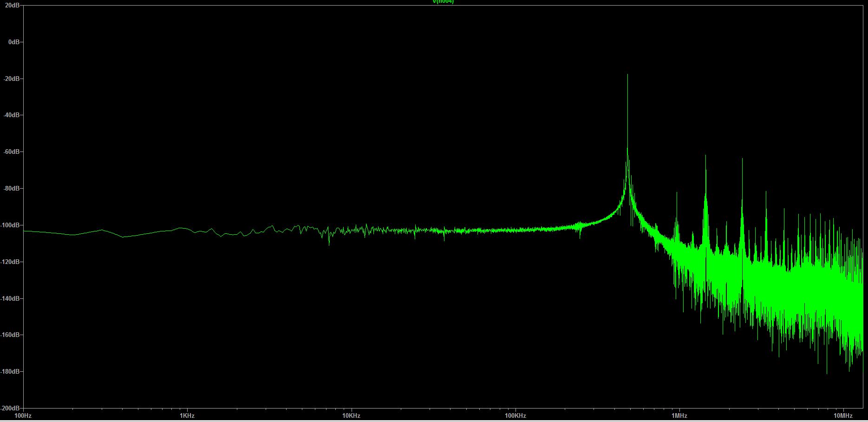This screenshot has height=422, width=868.
Task: Click the 1KHz frequency axis label
Action: click(187, 416)
